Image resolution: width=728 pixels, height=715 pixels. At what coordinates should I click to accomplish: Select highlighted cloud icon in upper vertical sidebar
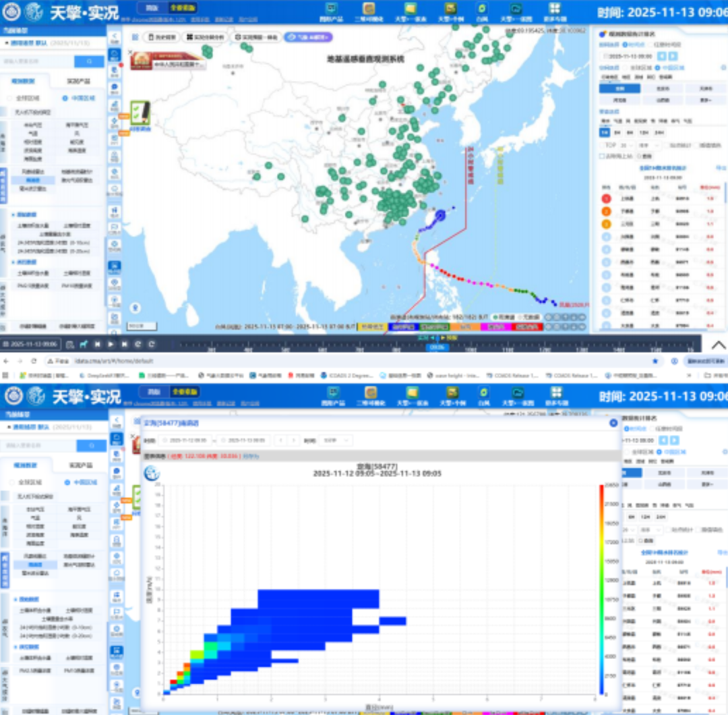(x=115, y=55)
